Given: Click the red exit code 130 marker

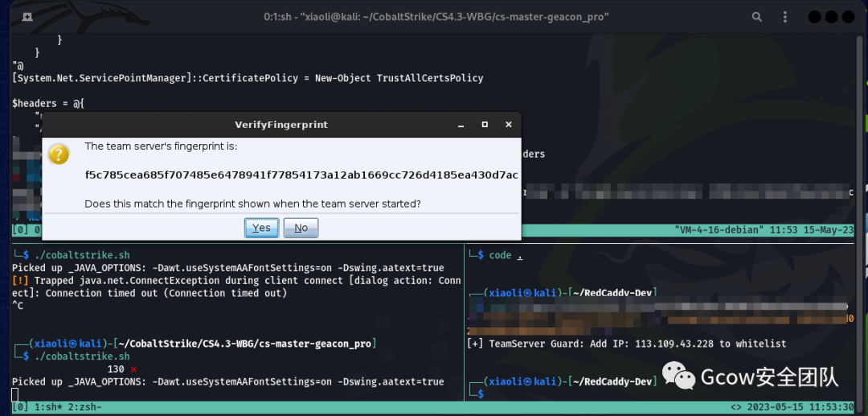Looking at the screenshot, I should [x=122, y=369].
